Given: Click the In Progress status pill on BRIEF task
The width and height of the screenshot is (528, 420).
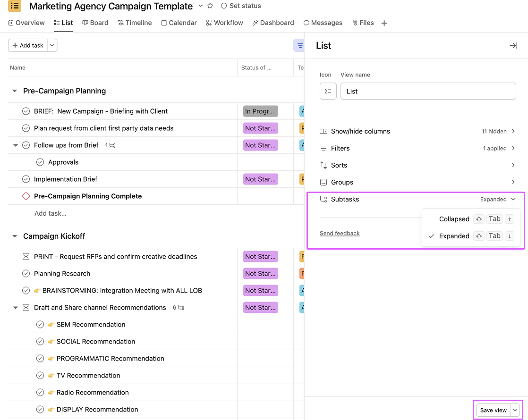Looking at the screenshot, I should point(260,111).
